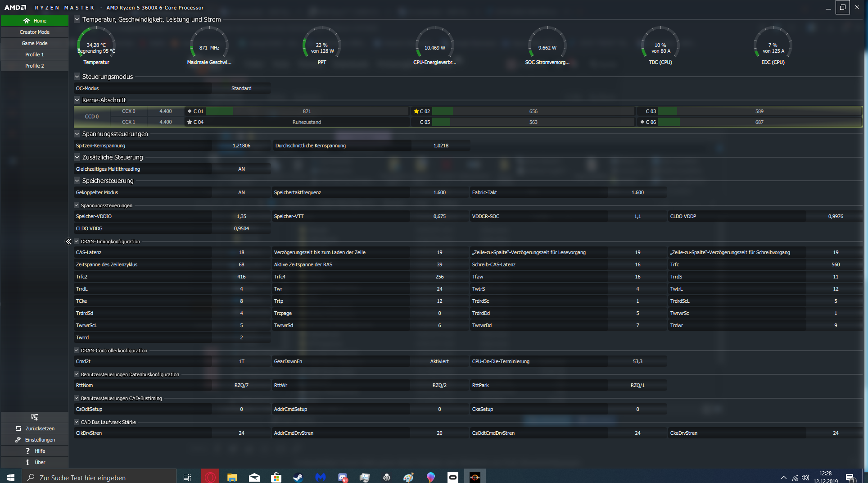868x483 pixels.
Task: Click the C 05 core frequency bar
Action: pyautogui.click(x=533, y=122)
